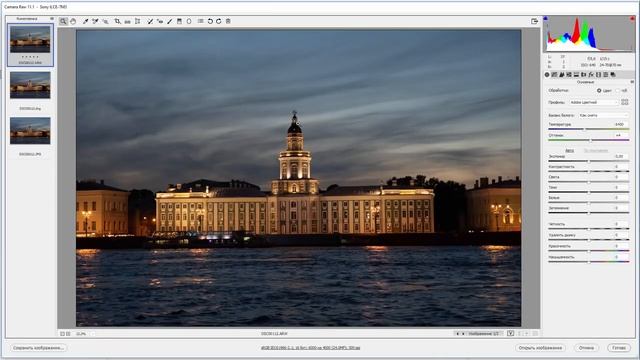Select the Adjustment Brush tool

tap(169, 21)
